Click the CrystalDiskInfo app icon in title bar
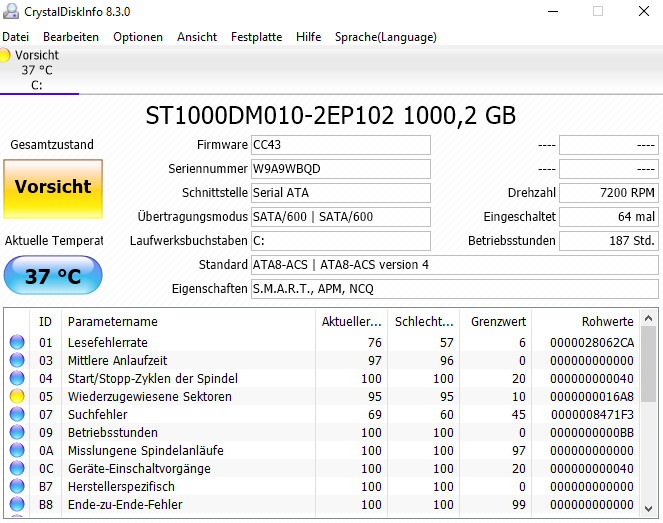Viewport: 663px width, 523px height. (11, 11)
